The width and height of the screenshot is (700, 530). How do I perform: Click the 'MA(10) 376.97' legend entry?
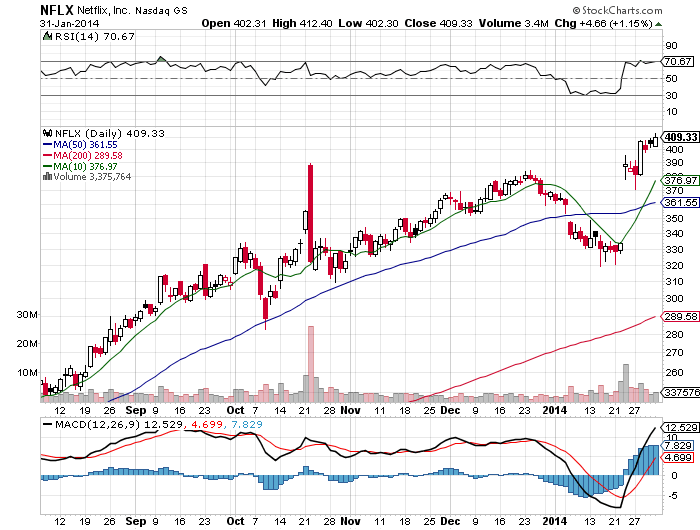pyautogui.click(x=85, y=167)
